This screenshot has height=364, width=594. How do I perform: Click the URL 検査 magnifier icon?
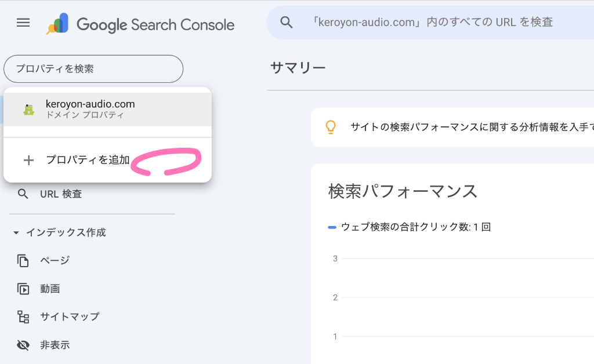pos(23,194)
